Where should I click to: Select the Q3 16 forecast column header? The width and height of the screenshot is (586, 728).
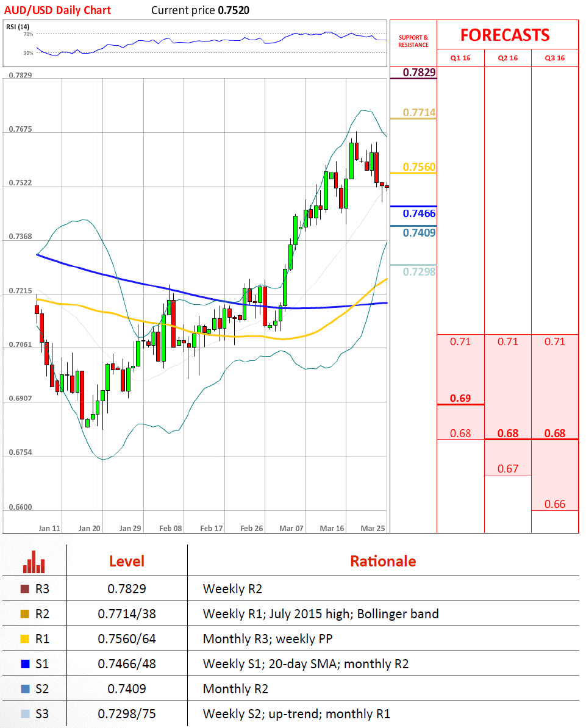click(555, 58)
